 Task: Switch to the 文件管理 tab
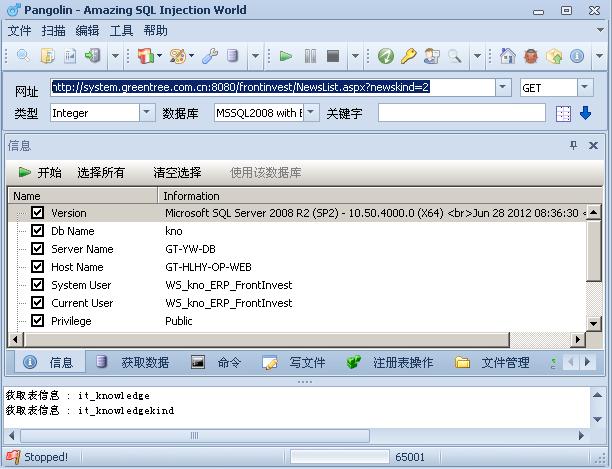492,362
